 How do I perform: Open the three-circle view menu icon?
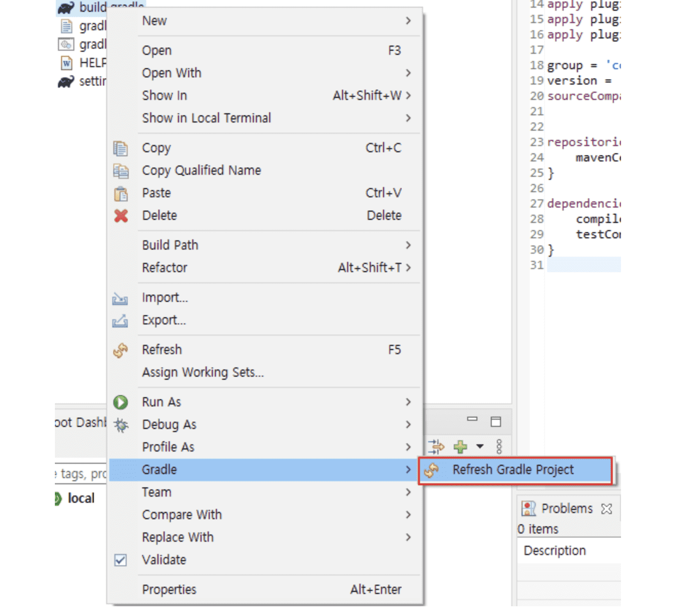499,446
